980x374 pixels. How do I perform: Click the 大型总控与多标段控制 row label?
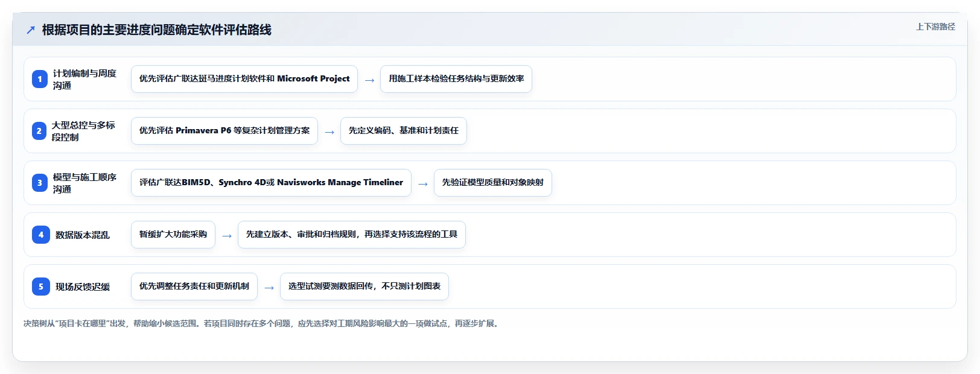pos(83,131)
